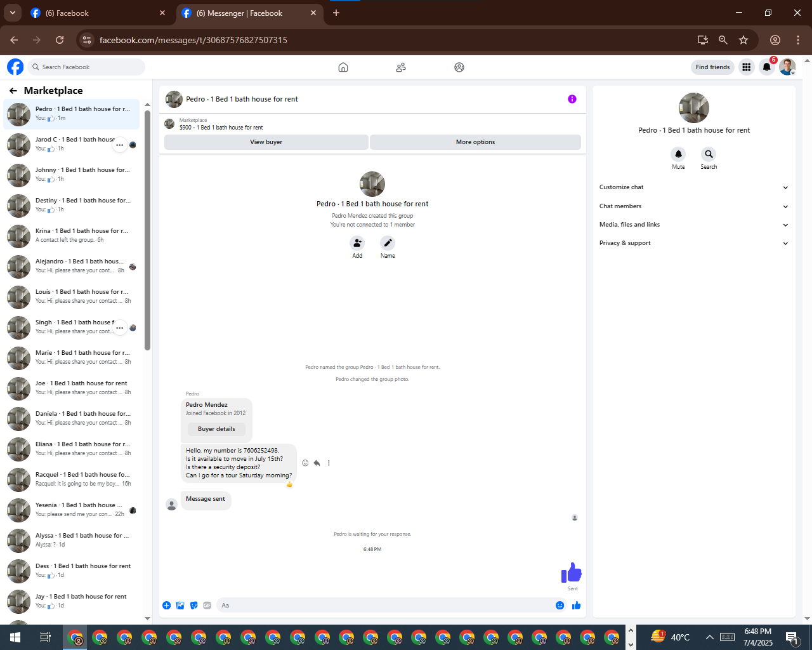
Task: Click chat list vertical scrollbar
Action: coord(147,230)
